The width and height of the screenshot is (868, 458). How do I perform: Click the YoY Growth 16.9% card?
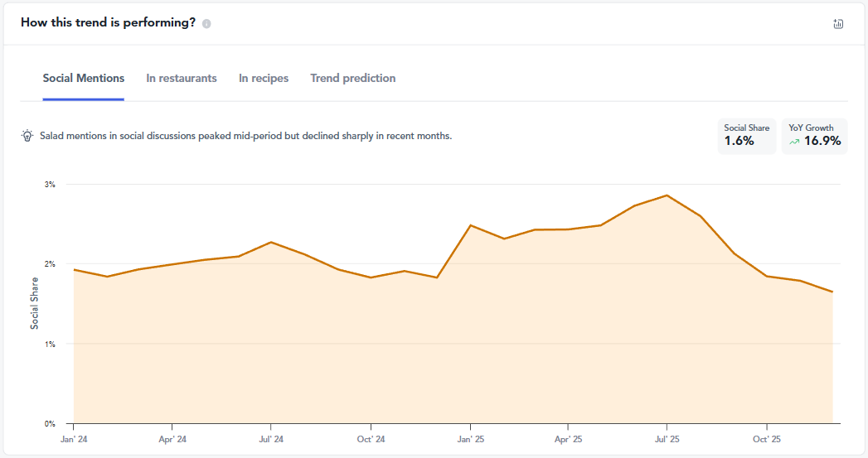click(x=814, y=136)
